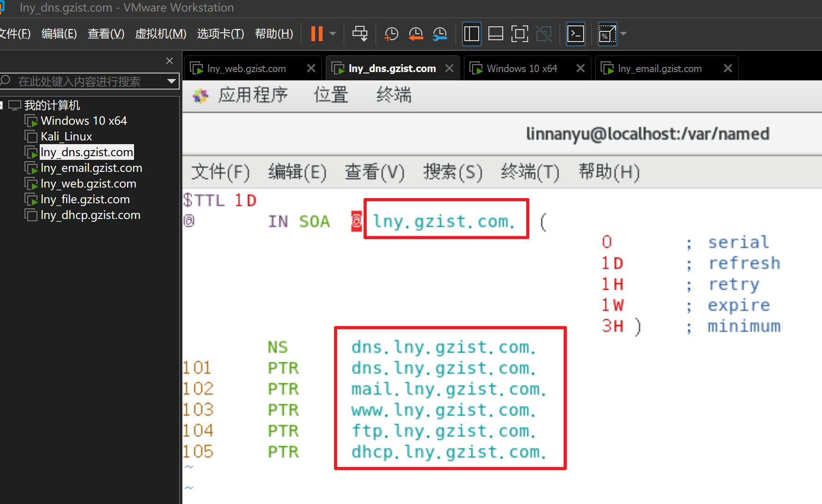Viewport: 822px width, 504px height.
Task: Select lny_dns.gzist.com in library tree
Action: [87, 152]
